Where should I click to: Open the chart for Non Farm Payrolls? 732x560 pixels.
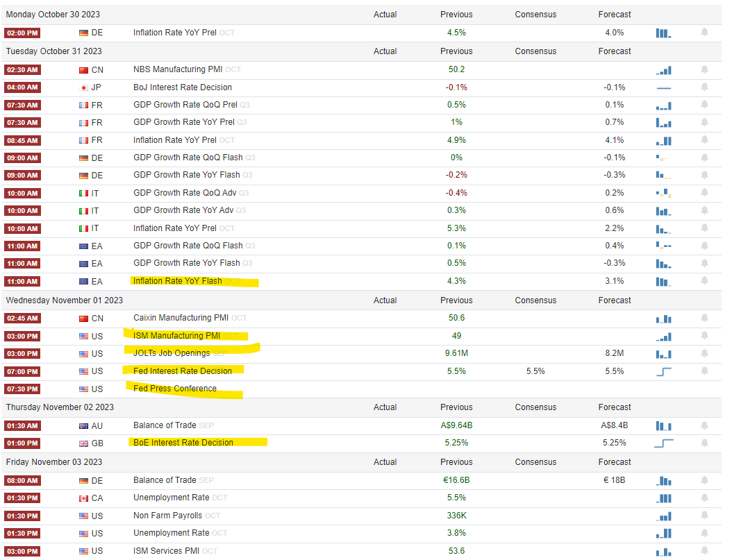(x=663, y=517)
